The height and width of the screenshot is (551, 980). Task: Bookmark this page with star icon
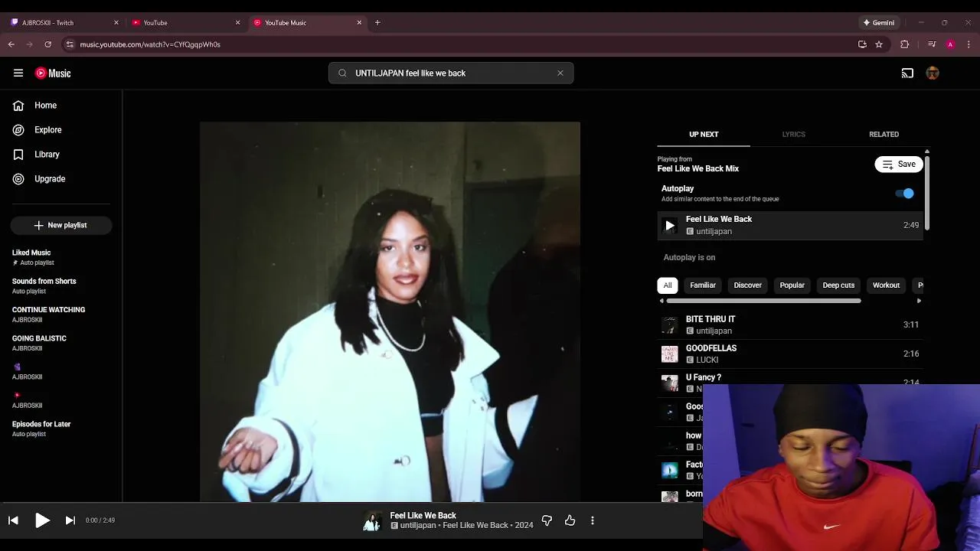pyautogui.click(x=879, y=44)
